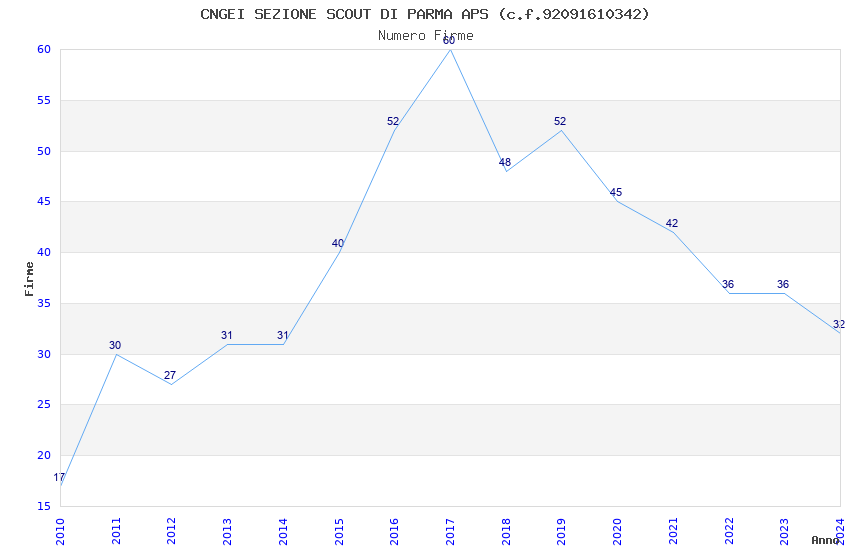Viewport: 850px width, 550px height.
Task: Click the y-axis tick label 40
Action: coord(44,253)
